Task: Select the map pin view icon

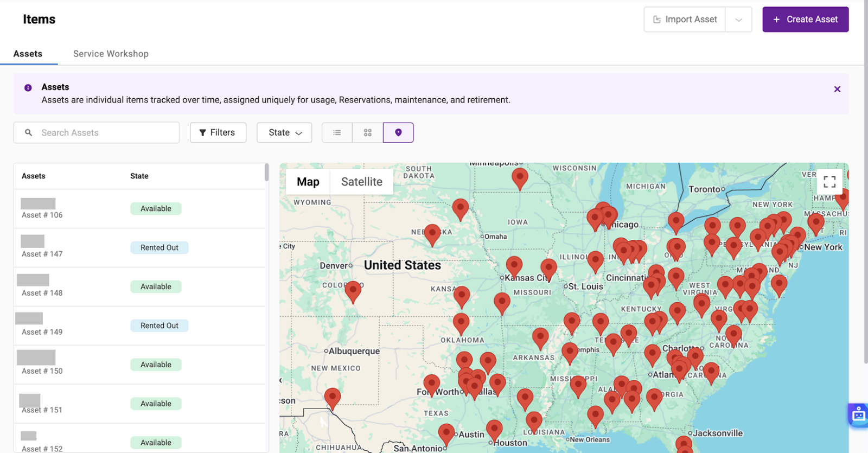Action: (398, 132)
